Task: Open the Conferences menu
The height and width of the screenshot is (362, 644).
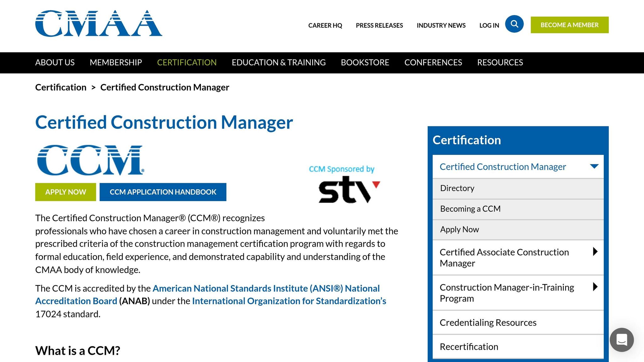Action: click(433, 63)
